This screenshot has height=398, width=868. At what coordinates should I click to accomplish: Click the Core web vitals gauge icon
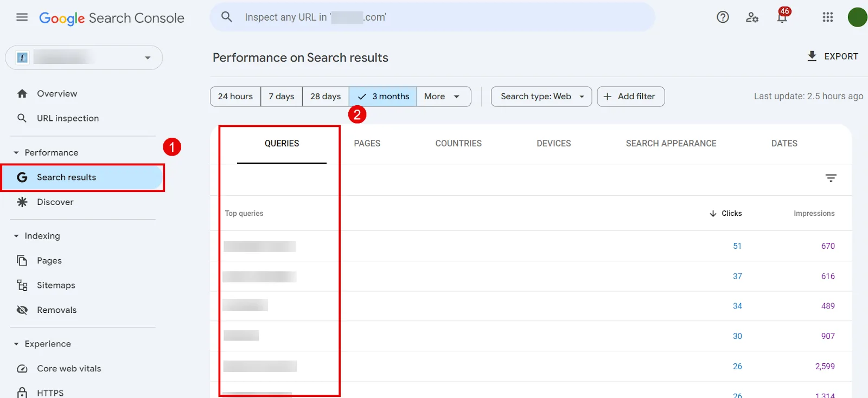(x=22, y=369)
